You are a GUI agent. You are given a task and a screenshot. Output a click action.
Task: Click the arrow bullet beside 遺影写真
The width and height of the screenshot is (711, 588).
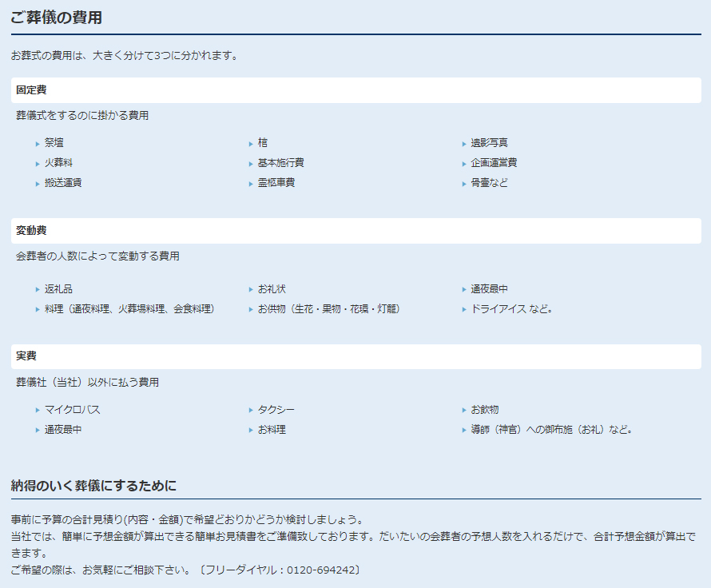(463, 144)
